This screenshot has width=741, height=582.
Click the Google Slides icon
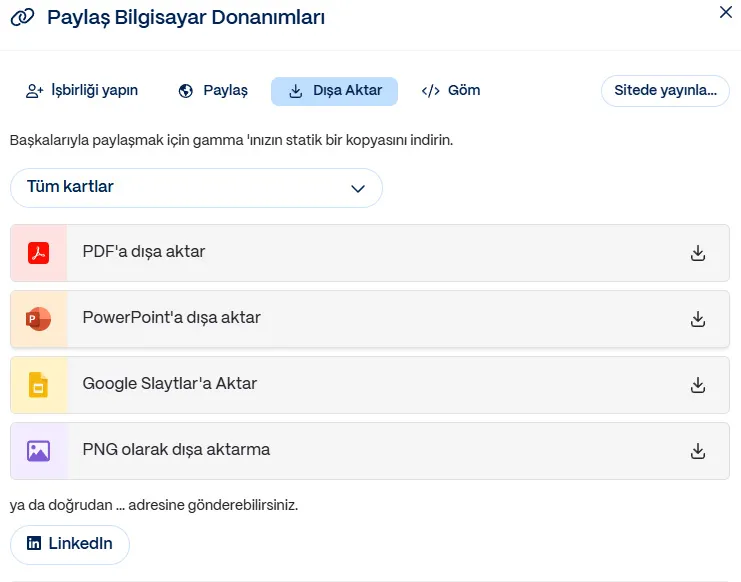tap(39, 385)
